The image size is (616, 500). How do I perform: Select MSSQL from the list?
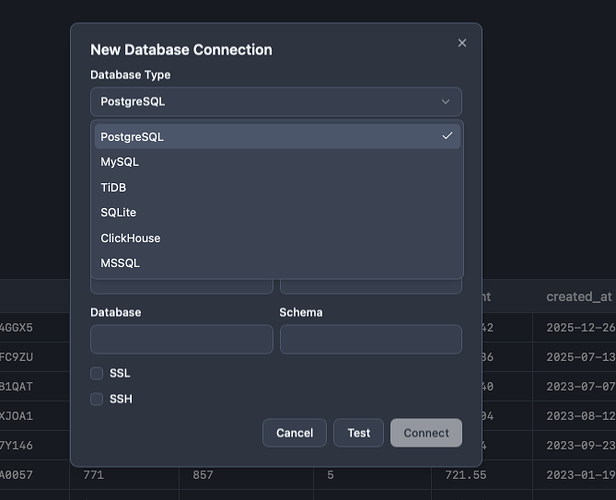coord(120,263)
